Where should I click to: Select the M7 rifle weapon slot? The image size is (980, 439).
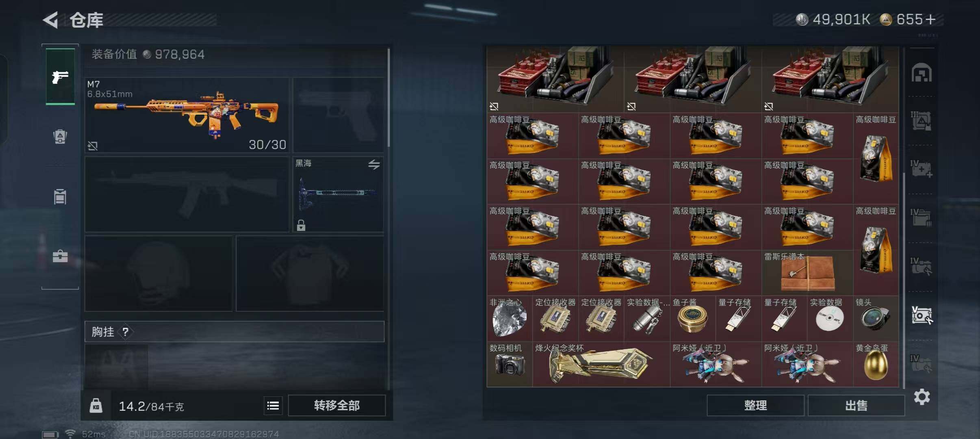coord(187,115)
